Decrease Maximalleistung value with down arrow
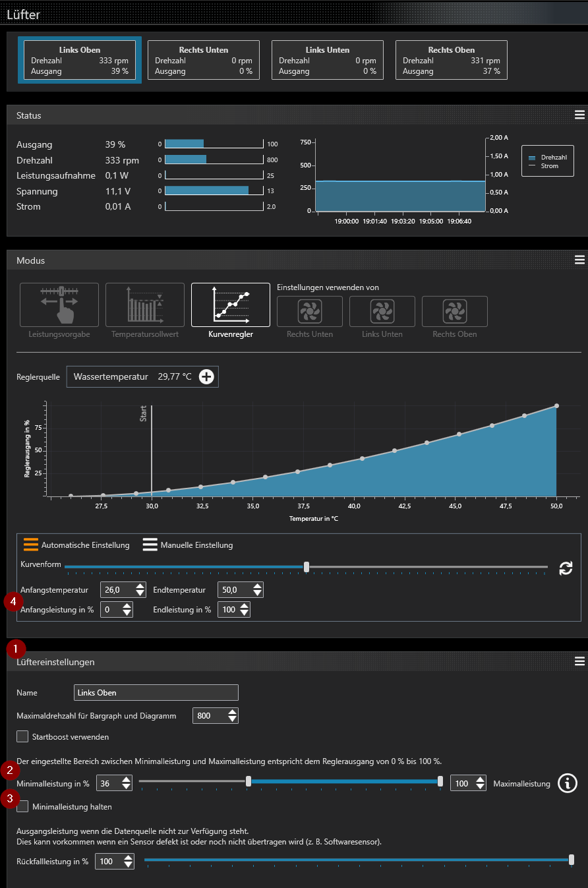The image size is (588, 888). [480, 787]
